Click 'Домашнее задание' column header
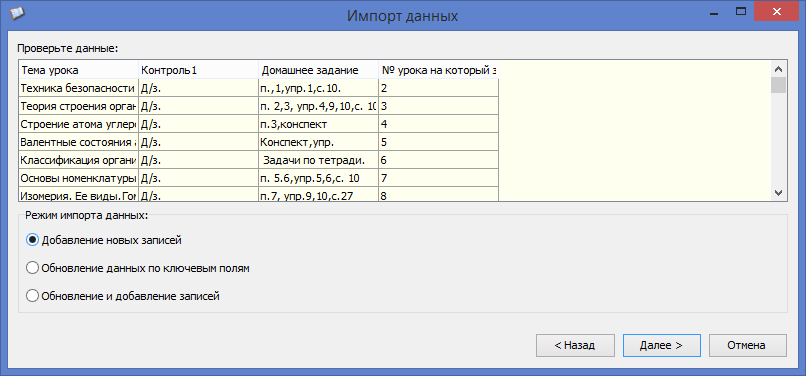Viewport: 806px width, 376px height. [x=318, y=70]
